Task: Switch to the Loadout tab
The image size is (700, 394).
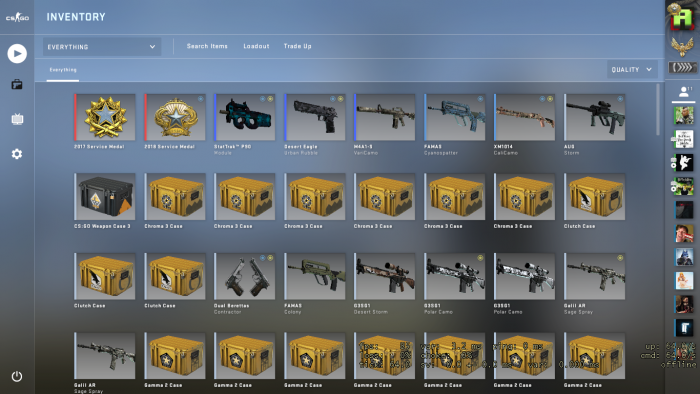Action: (256, 46)
